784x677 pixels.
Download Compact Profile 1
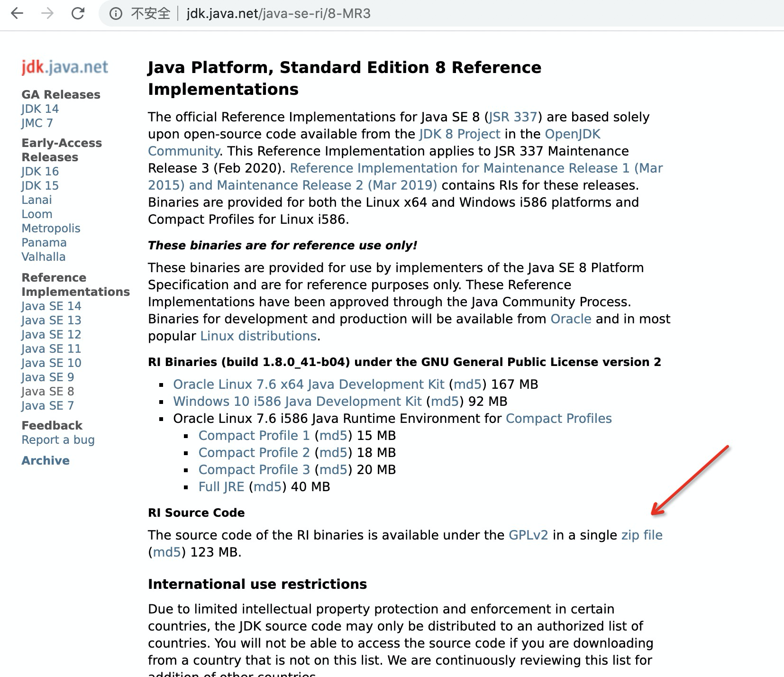(254, 436)
